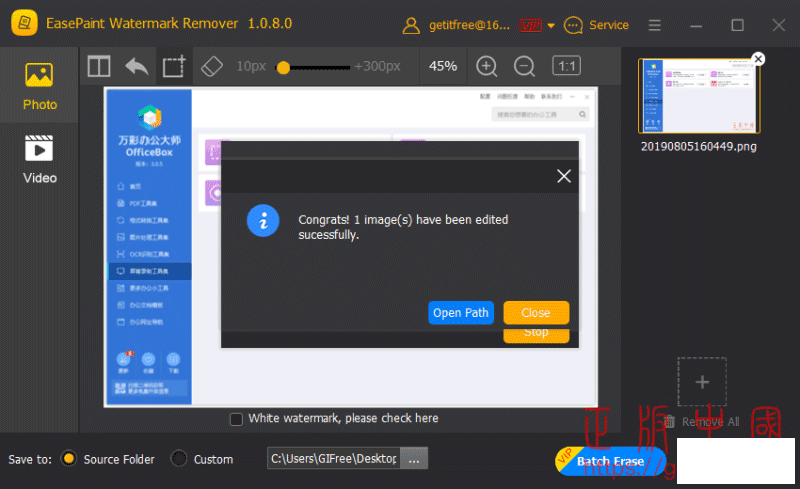Viewport: 800px width, 489px height.
Task: Open the Service chat icon
Action: coord(573,25)
